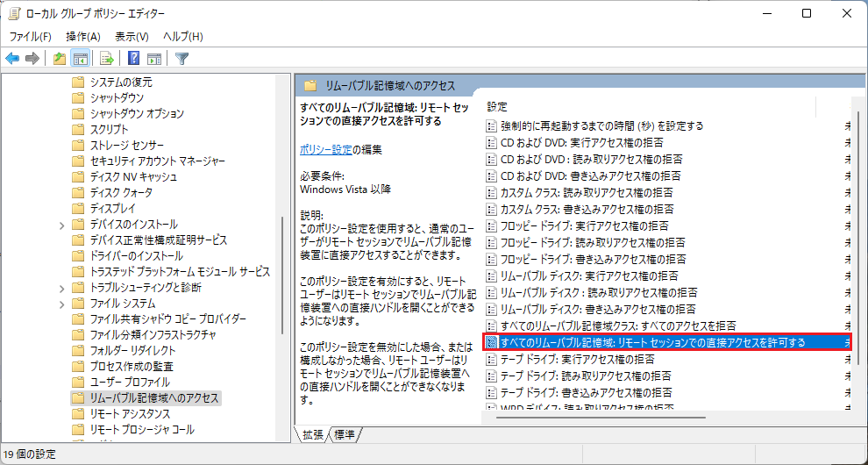The height and width of the screenshot is (465, 868).
Task: Switch to the 標準 tab
Action: click(344, 435)
